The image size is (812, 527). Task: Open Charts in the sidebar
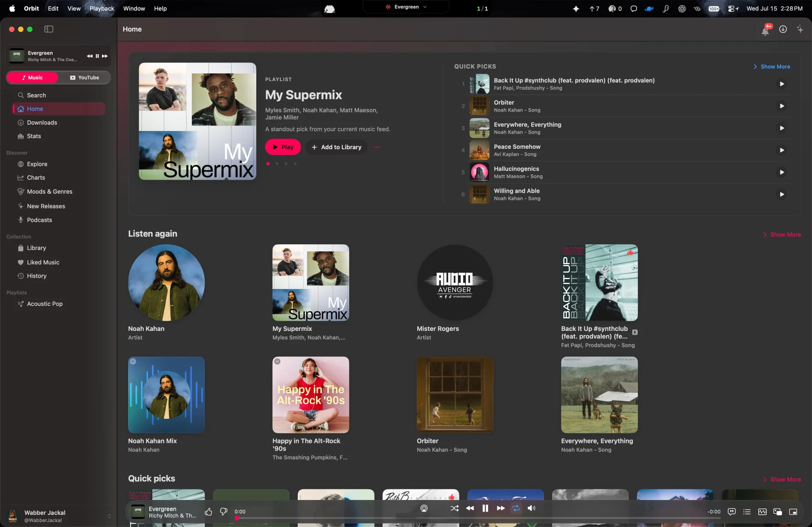coord(59,177)
